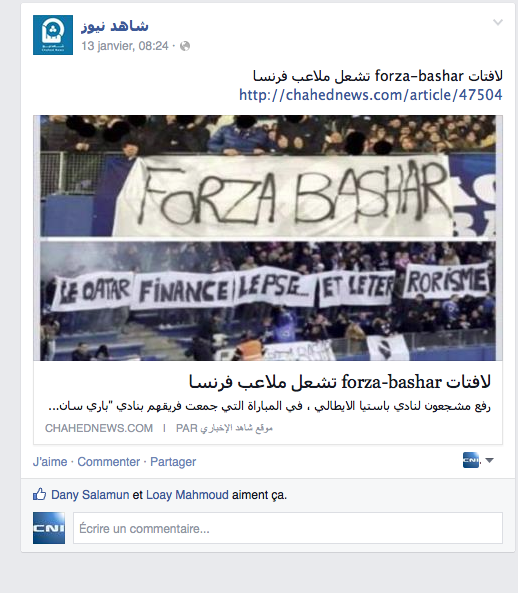This screenshot has width=518, height=593.
Task: Open the article headline with forza-bashar
Action: pyautogui.click(x=340, y=382)
